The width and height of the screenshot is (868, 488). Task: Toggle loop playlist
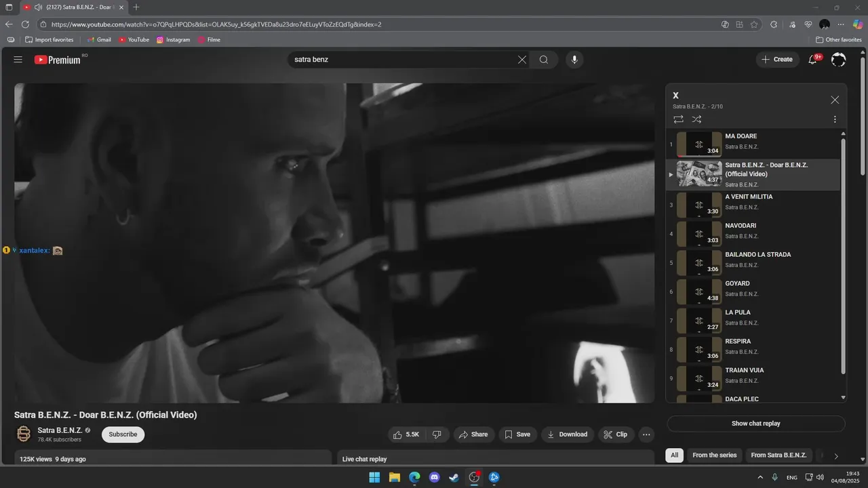[678, 119]
